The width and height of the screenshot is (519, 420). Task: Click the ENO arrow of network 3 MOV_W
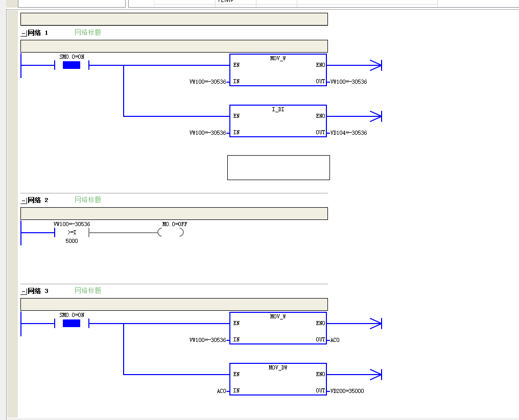tap(375, 324)
